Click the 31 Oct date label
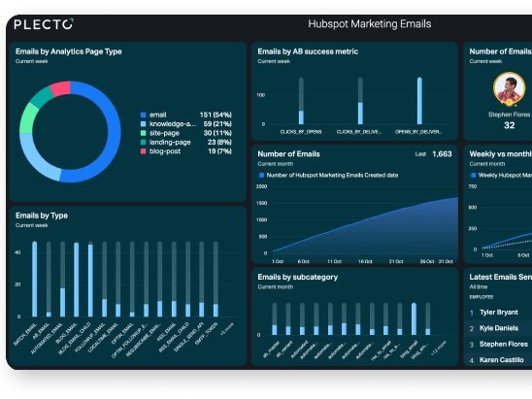Screen dimensions: 532x399 (446, 261)
